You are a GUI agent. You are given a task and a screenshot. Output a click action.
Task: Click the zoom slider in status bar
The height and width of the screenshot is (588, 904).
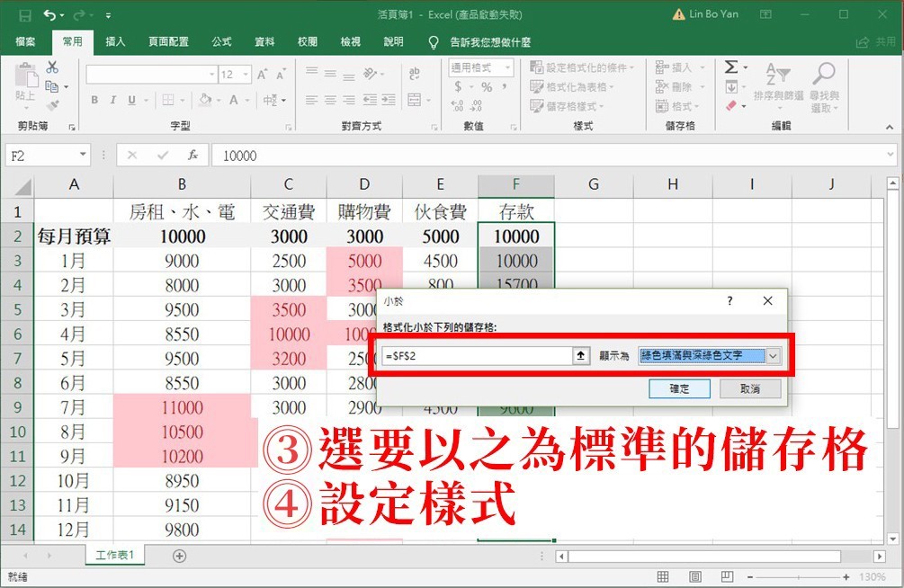coord(798,576)
